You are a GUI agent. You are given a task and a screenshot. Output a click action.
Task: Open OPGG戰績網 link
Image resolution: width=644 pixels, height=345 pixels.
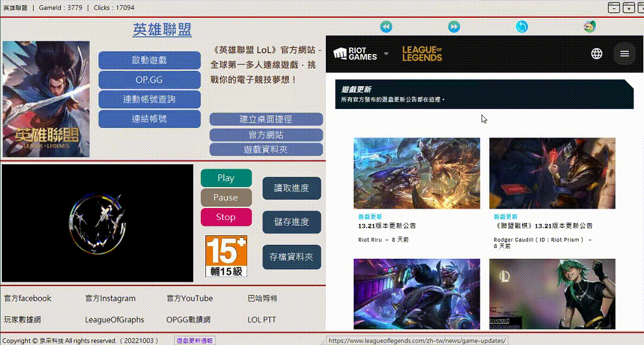(x=188, y=320)
